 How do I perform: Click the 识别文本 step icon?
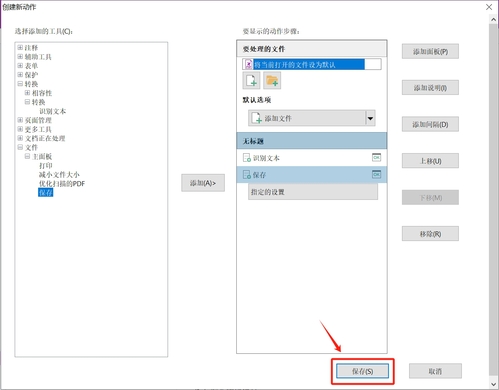[247, 158]
